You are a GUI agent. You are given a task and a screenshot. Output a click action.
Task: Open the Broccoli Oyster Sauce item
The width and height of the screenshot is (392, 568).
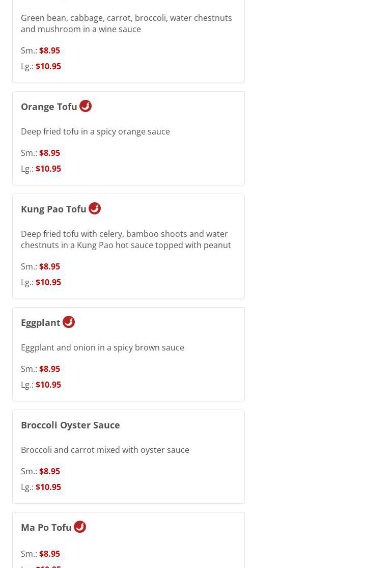[70, 425]
